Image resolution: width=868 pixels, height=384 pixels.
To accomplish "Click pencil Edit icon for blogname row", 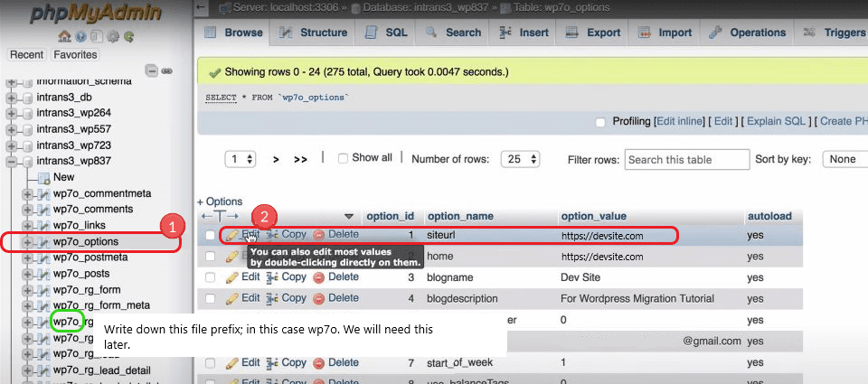I will 232,276.
